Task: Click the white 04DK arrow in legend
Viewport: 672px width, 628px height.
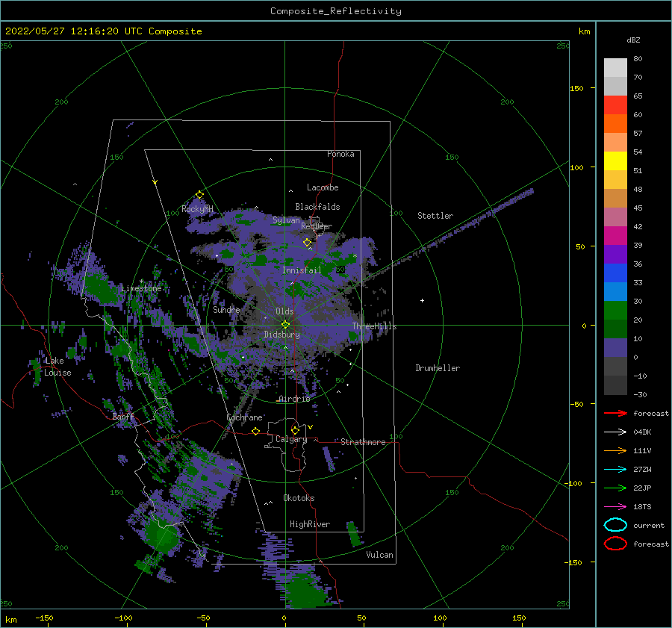Action: click(x=615, y=432)
